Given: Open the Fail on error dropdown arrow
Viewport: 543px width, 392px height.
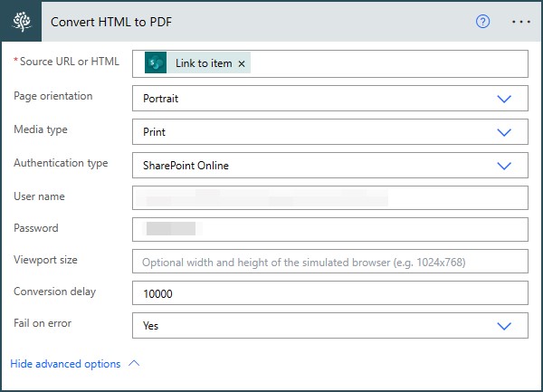Looking at the screenshot, I should [x=505, y=325].
